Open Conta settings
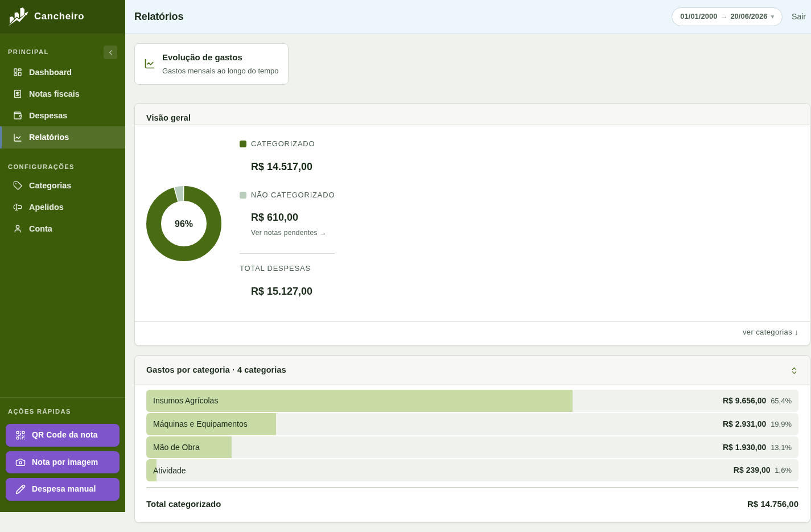 click(x=63, y=229)
